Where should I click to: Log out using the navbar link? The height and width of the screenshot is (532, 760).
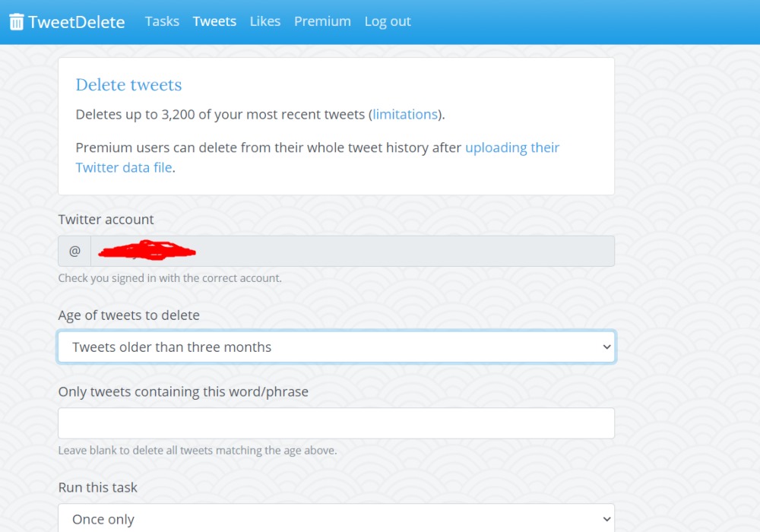click(x=388, y=21)
